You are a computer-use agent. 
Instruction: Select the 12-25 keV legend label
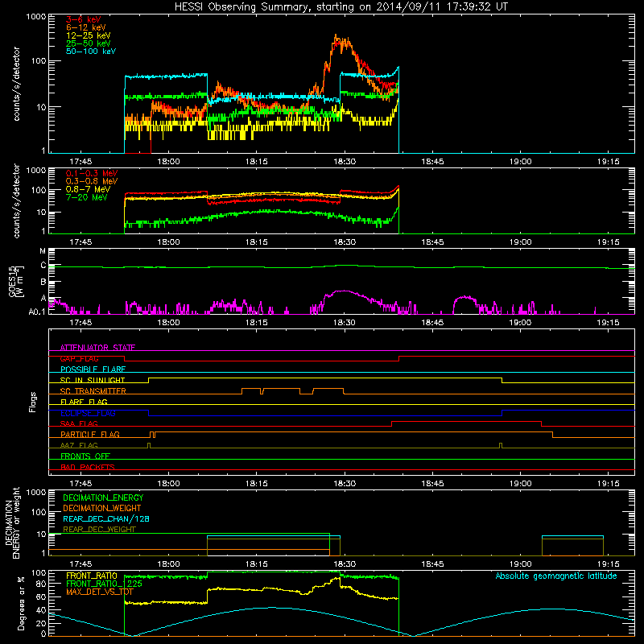[89, 35]
